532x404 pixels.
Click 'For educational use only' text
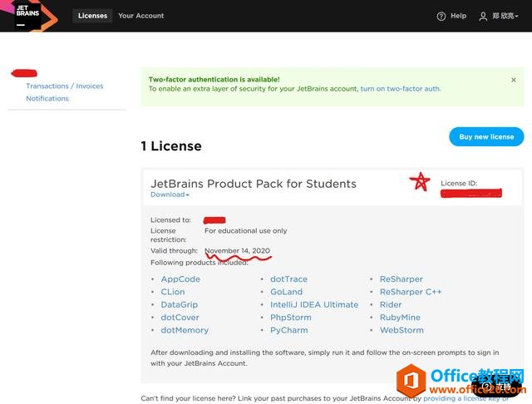[246, 230]
